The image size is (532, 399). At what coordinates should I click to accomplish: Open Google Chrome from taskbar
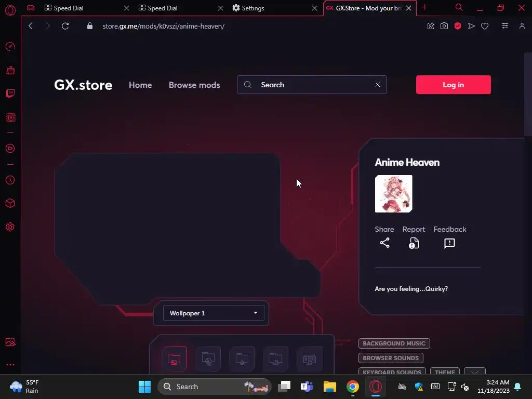click(353, 387)
